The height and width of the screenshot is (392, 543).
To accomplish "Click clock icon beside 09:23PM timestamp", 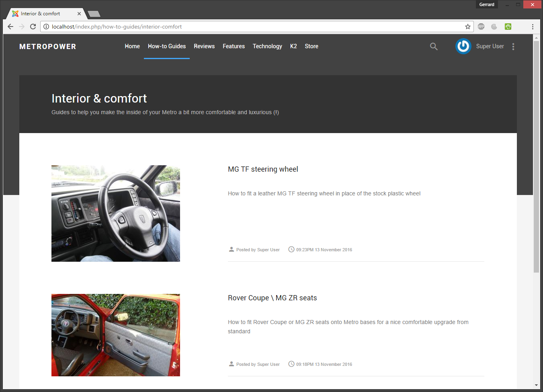I will coord(291,249).
